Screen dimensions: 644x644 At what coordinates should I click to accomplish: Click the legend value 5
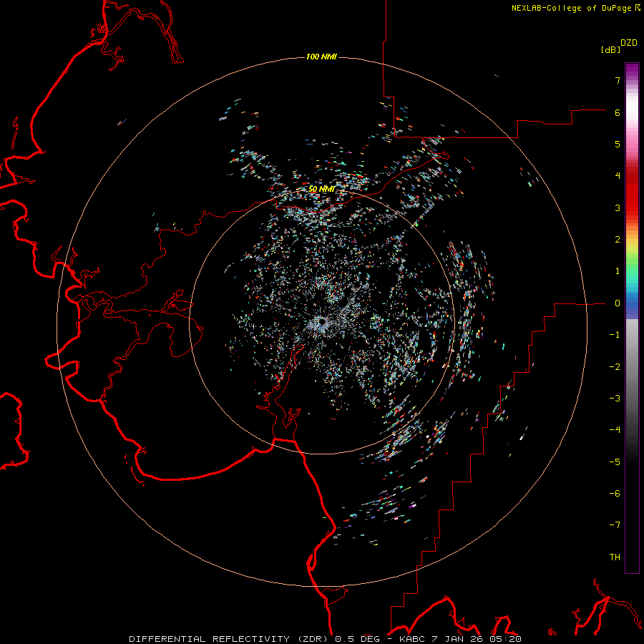pos(618,144)
